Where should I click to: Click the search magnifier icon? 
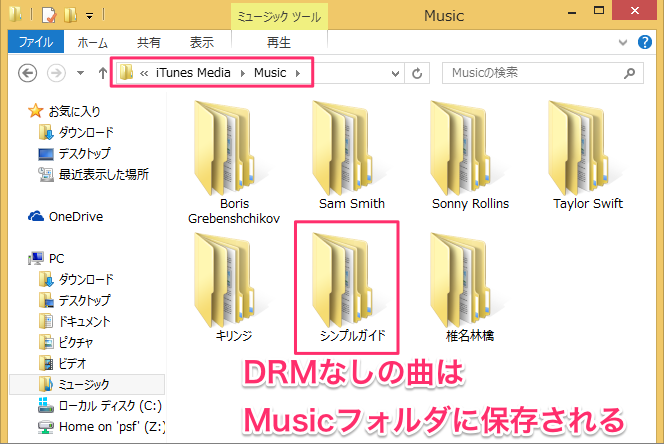pos(629,73)
